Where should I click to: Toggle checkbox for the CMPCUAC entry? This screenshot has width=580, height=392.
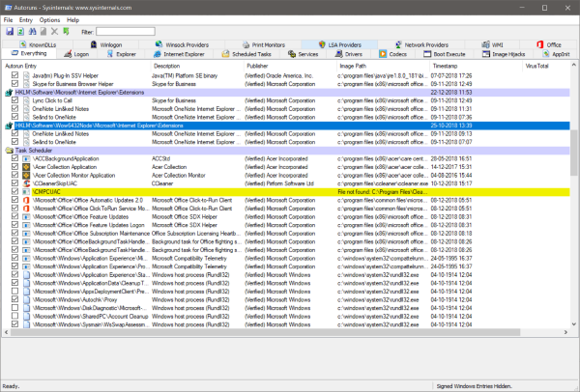(14, 192)
